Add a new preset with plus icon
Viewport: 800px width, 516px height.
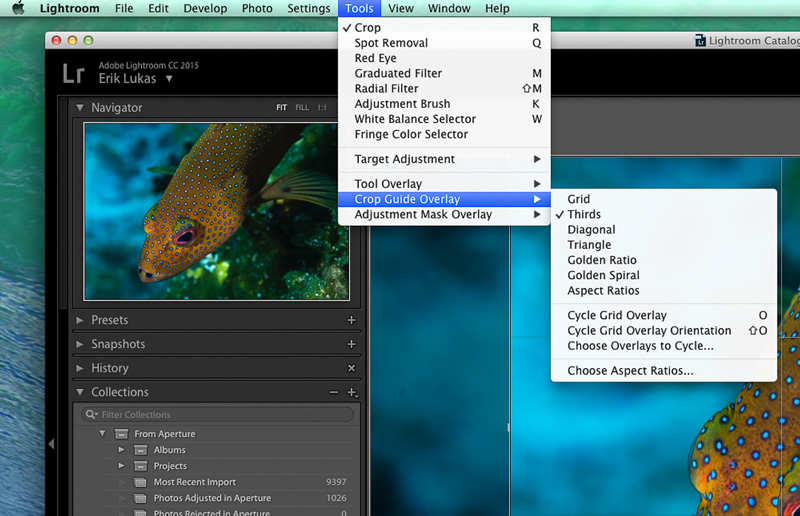pos(351,320)
